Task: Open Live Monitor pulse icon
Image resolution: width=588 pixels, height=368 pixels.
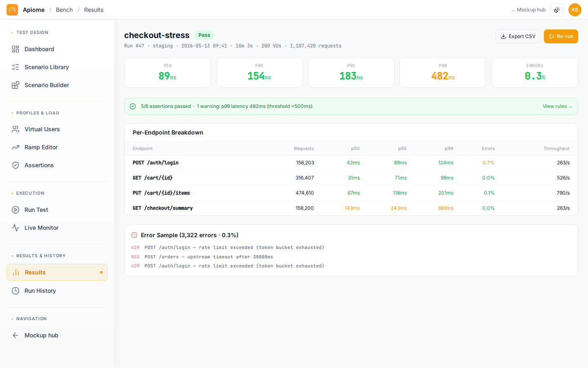Action: pos(16,228)
